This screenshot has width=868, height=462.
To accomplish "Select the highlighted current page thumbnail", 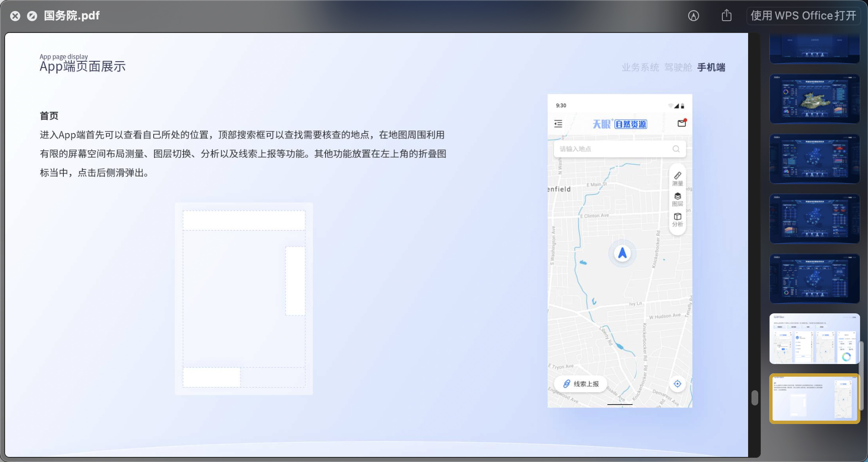I will [x=814, y=399].
